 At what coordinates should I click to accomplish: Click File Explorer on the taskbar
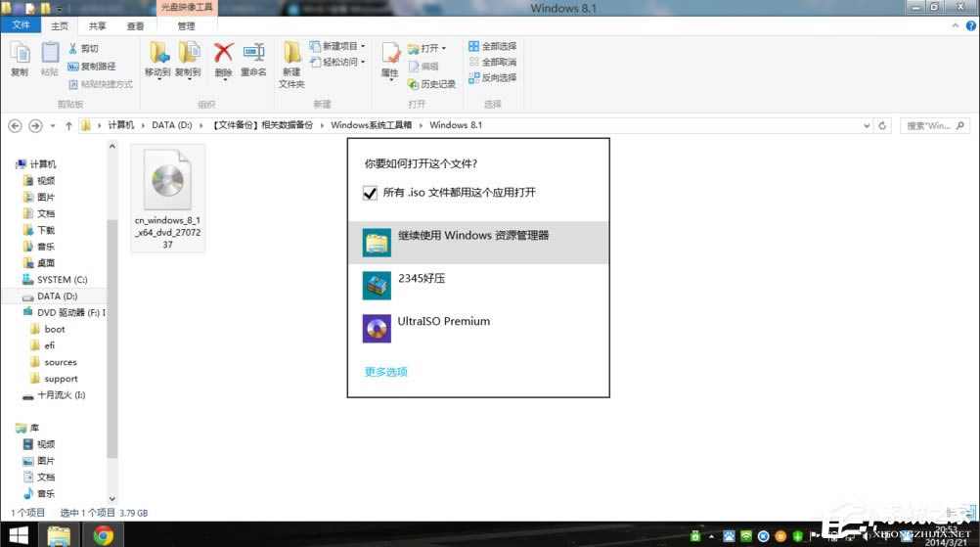59,535
